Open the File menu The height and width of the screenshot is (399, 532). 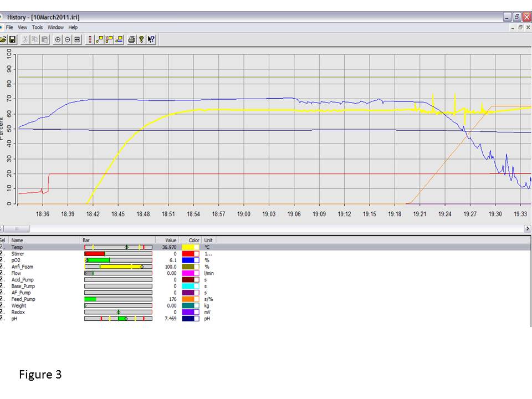[9, 27]
